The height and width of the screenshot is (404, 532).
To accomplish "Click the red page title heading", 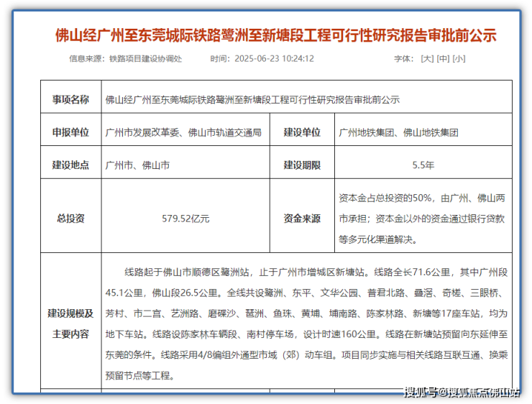I will (x=276, y=36).
